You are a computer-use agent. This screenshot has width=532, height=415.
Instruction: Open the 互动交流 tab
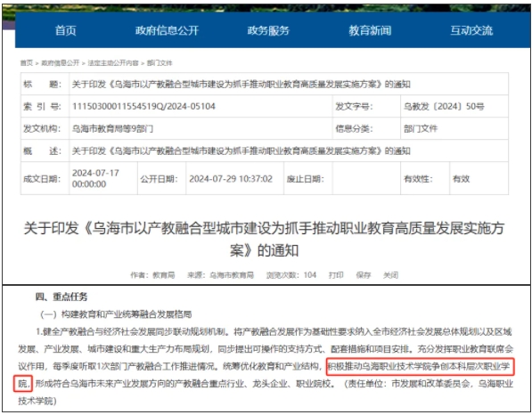471,30
